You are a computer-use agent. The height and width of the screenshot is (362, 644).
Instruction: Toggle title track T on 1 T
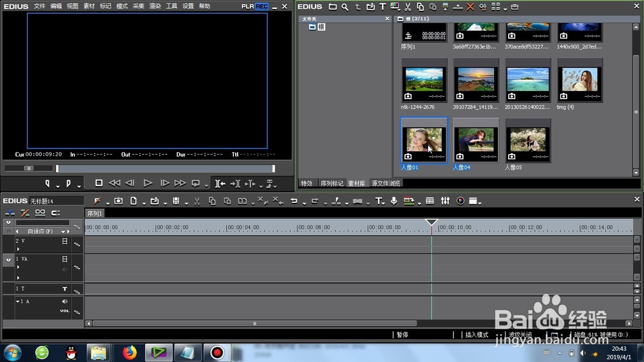(64, 289)
